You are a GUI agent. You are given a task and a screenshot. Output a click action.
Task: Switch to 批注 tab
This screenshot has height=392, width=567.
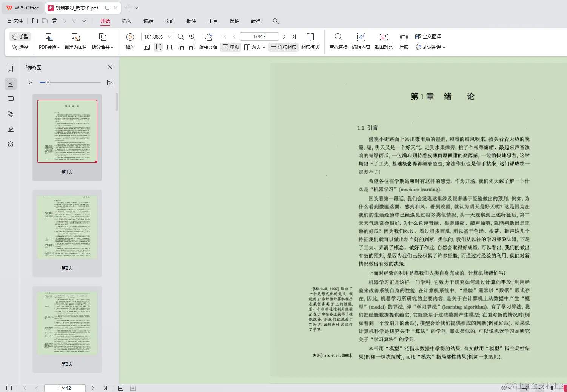click(x=191, y=21)
